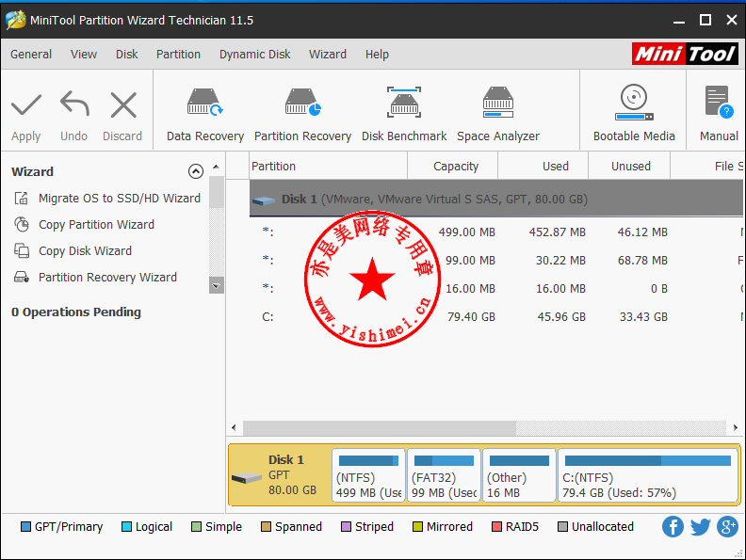Open the Disk Benchmark tool
746x560 pixels.
pyautogui.click(x=404, y=115)
